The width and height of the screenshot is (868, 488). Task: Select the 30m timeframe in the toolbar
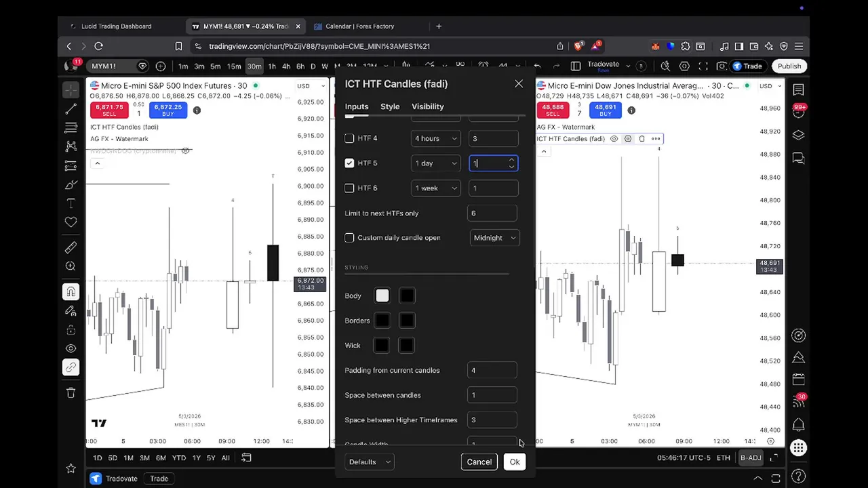(254, 66)
